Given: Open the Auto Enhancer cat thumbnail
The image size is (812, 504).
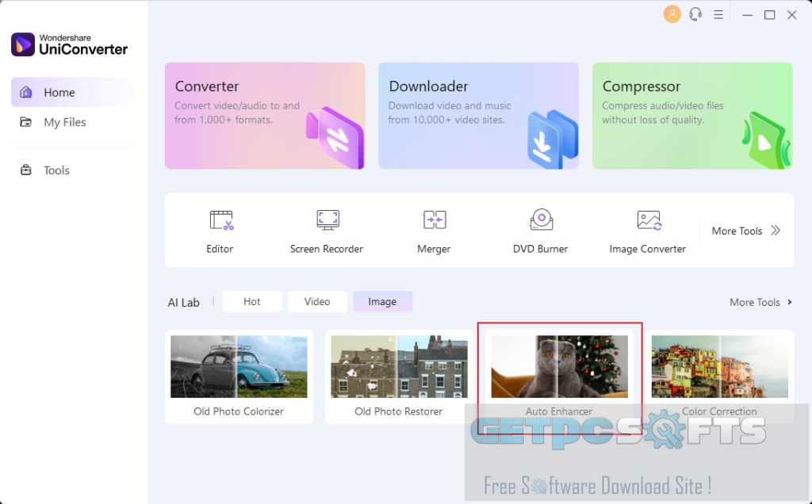Looking at the screenshot, I should pyautogui.click(x=559, y=366).
